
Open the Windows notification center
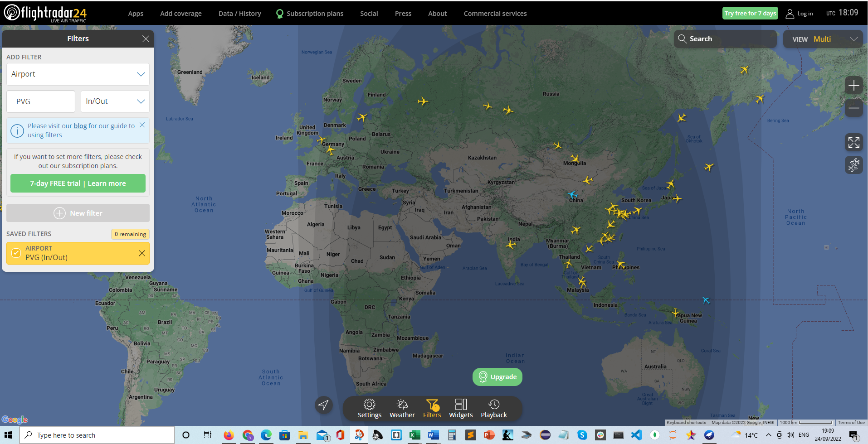pyautogui.click(x=854, y=435)
